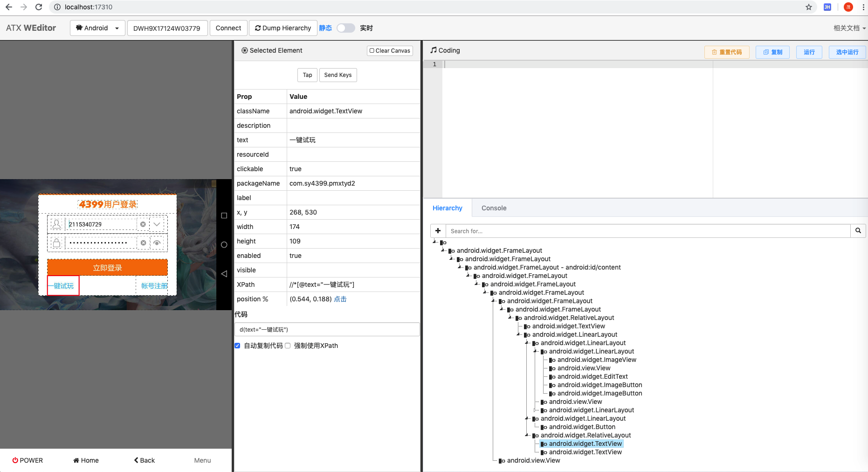Collapse android.widget.RelativeLayout above Button's TextViews
868x472 pixels.
point(527,435)
